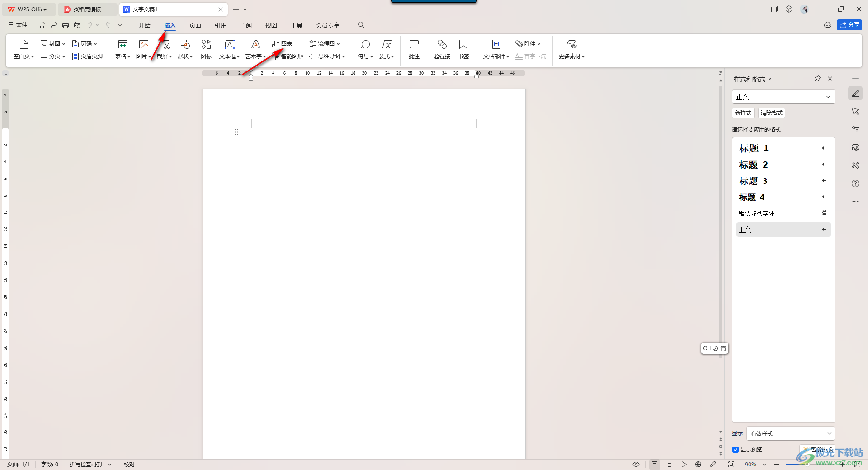Open the 会员专享 member tab
The width and height of the screenshot is (868, 470).
(x=328, y=25)
